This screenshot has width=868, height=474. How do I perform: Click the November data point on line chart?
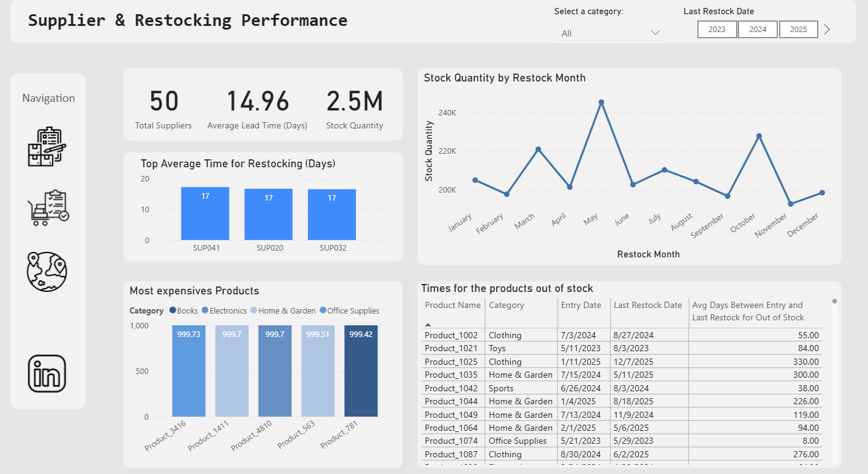click(790, 204)
